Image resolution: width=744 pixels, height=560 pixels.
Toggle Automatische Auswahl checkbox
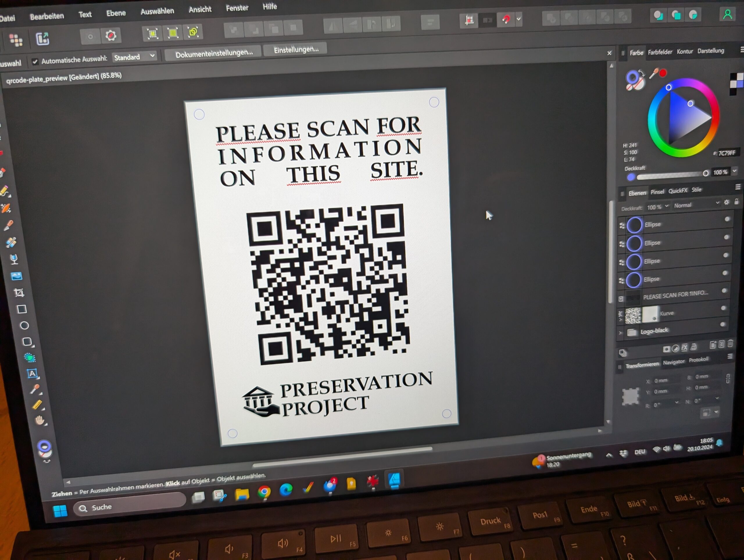(35, 62)
